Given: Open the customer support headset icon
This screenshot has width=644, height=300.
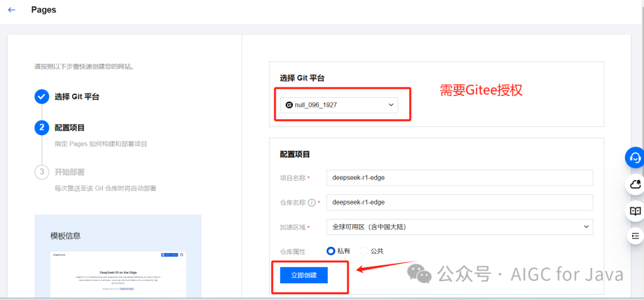Looking at the screenshot, I should pyautogui.click(x=635, y=158).
